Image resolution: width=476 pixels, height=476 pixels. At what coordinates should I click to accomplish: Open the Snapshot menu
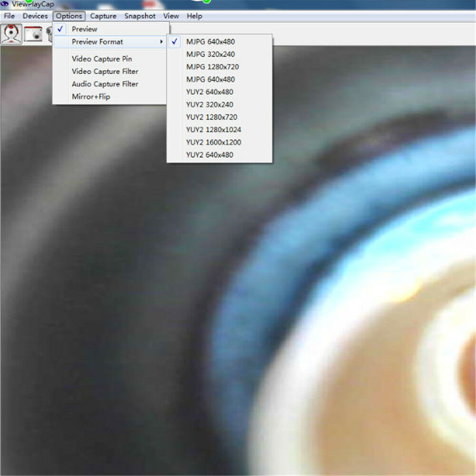140,16
